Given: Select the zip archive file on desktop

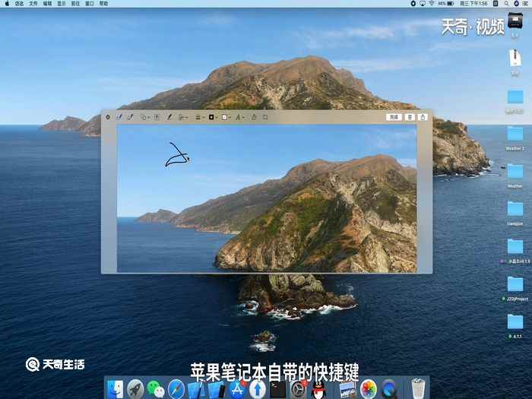Looking at the screenshot, I should [515, 59].
